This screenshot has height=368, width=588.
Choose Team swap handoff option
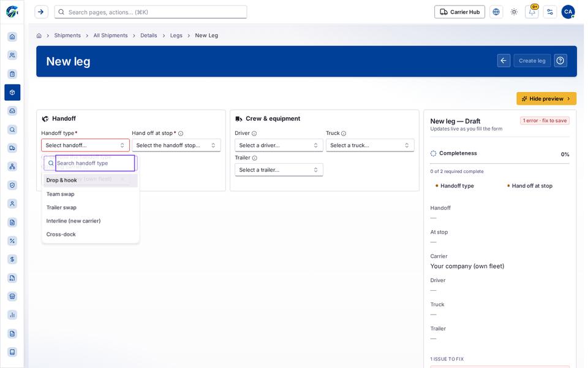pos(91,194)
